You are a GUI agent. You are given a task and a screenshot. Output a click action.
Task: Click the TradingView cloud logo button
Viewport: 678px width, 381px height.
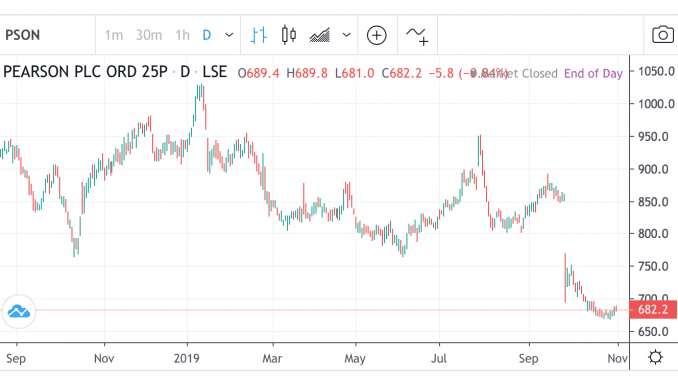[19, 311]
